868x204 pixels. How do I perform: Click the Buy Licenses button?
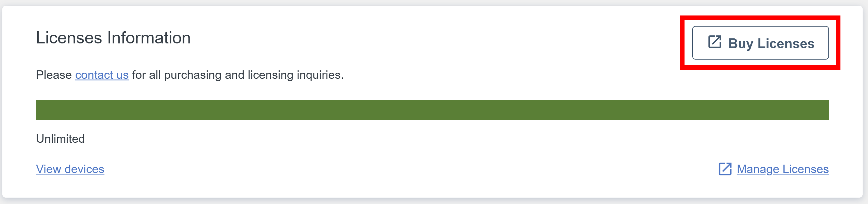point(760,43)
